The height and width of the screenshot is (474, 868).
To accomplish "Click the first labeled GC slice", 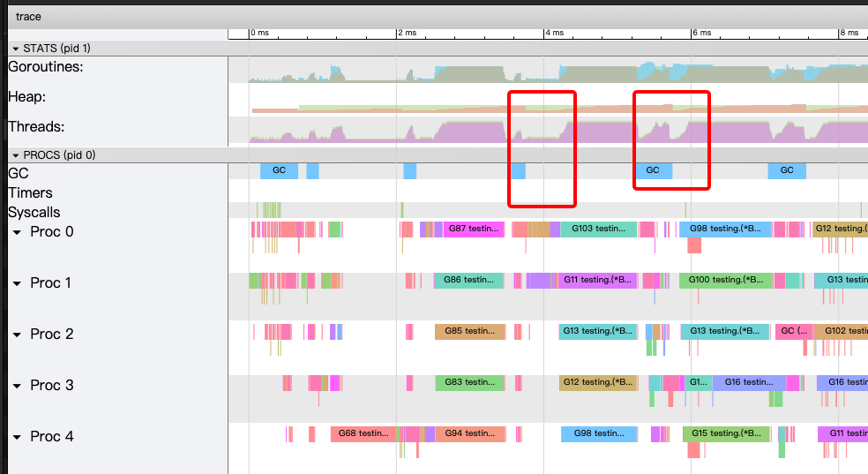I will [279, 170].
